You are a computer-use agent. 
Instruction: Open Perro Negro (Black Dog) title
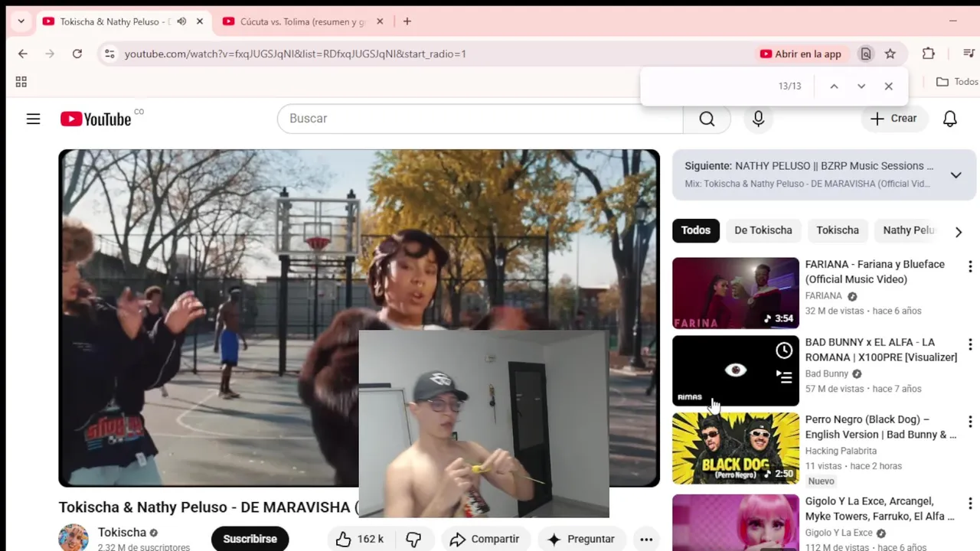pyautogui.click(x=880, y=427)
